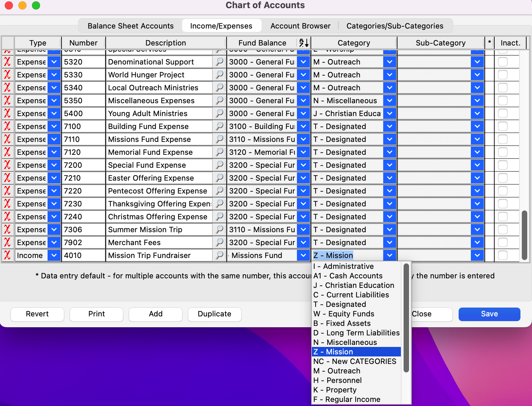Delete the Mission Trip Fundraiser row via red X
The width and height of the screenshot is (532, 406).
point(7,255)
